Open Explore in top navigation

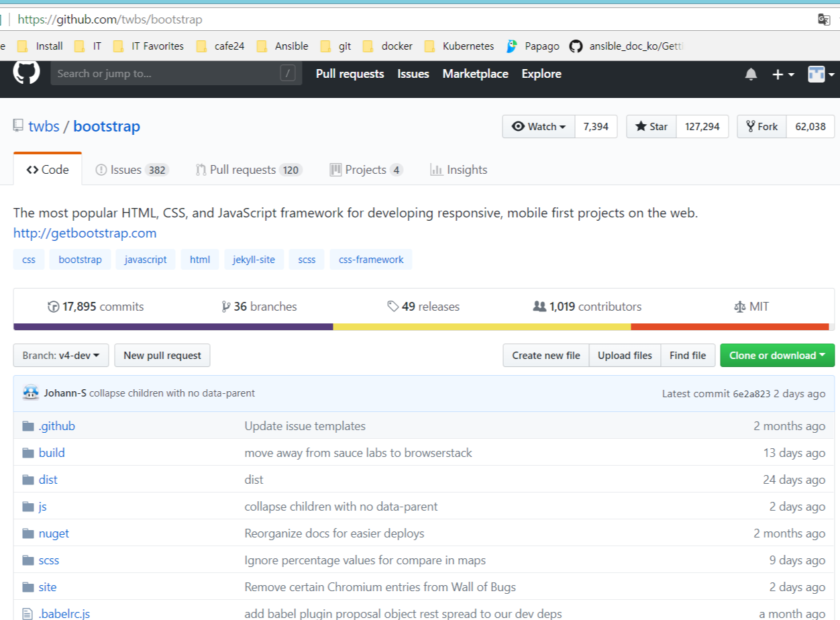[541, 74]
